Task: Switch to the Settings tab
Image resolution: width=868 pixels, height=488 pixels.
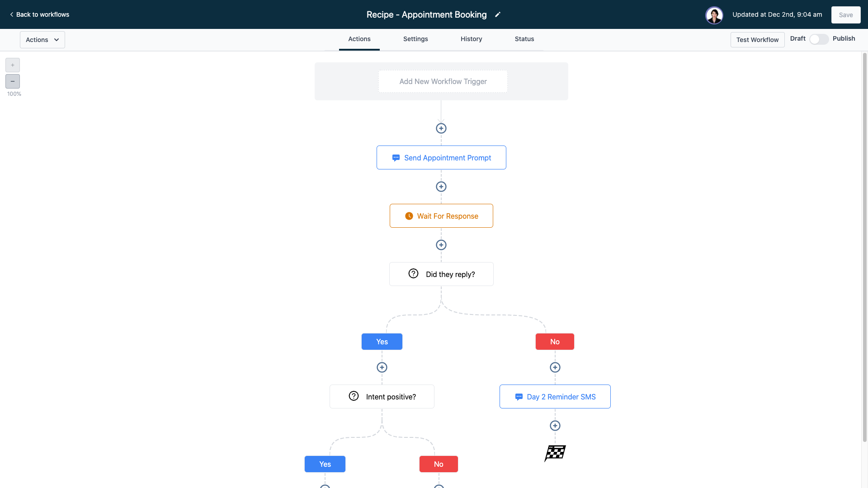Action: pos(415,39)
